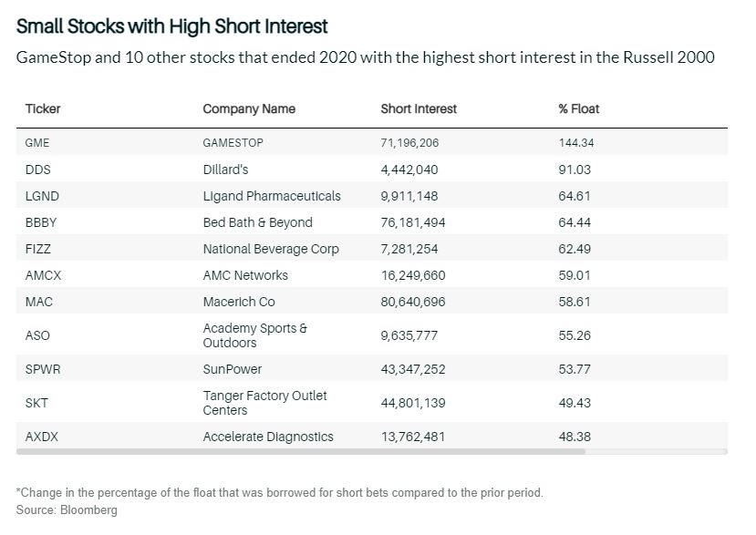The width and height of the screenshot is (756, 535).
Task: Click the Ligand Pharmaceuticals company name
Action: [272, 196]
